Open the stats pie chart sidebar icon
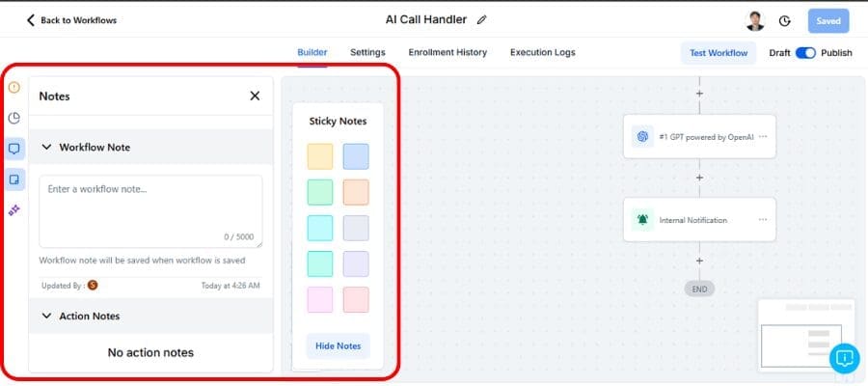The image size is (868, 386). (x=14, y=118)
